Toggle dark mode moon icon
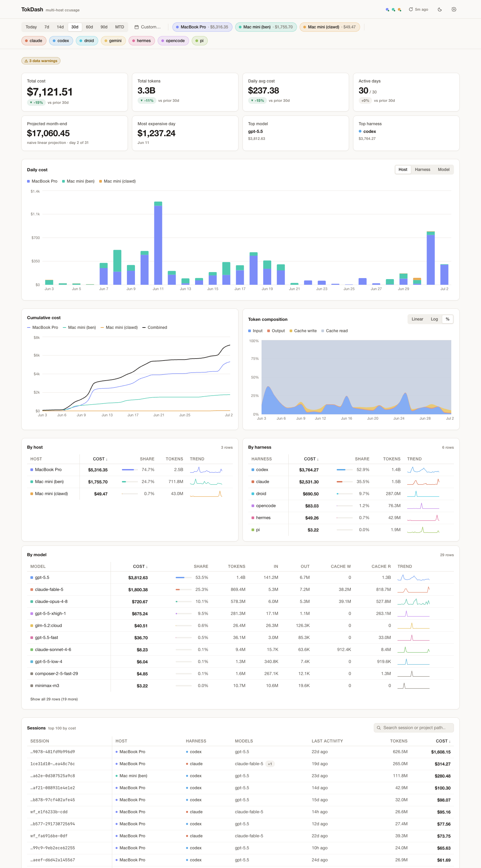Image resolution: width=481 pixels, height=868 pixels. 440,9
